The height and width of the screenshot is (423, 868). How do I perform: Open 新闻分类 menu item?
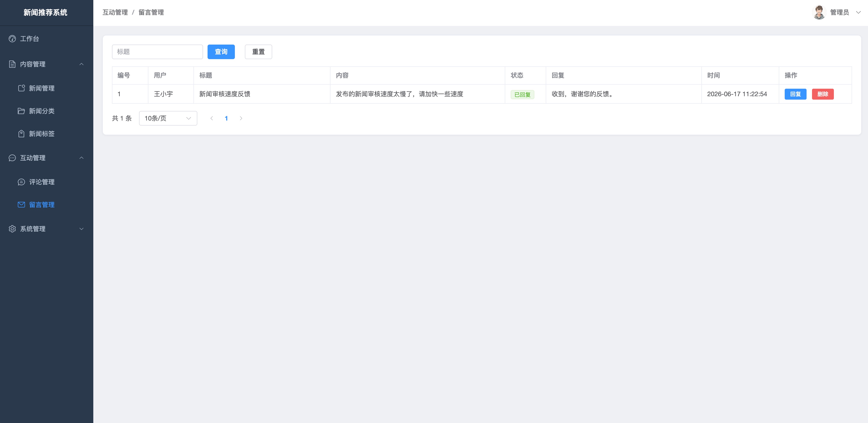(46, 111)
